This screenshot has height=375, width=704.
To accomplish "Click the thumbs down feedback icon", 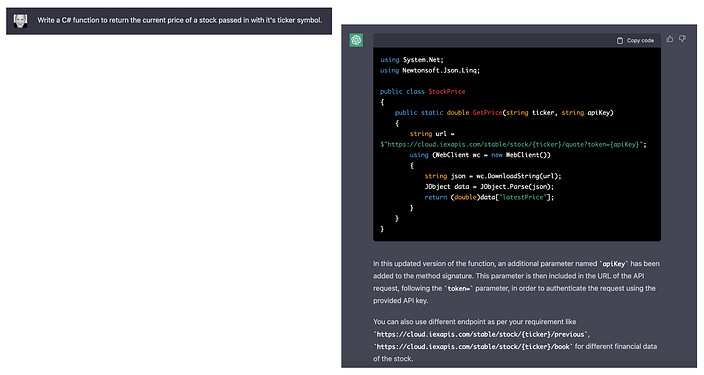I will pyautogui.click(x=682, y=39).
